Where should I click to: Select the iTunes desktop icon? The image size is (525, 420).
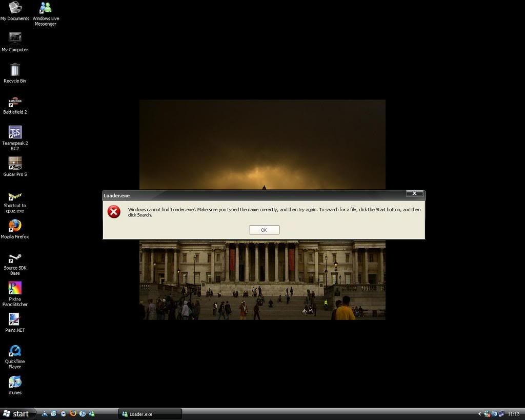pos(15,382)
